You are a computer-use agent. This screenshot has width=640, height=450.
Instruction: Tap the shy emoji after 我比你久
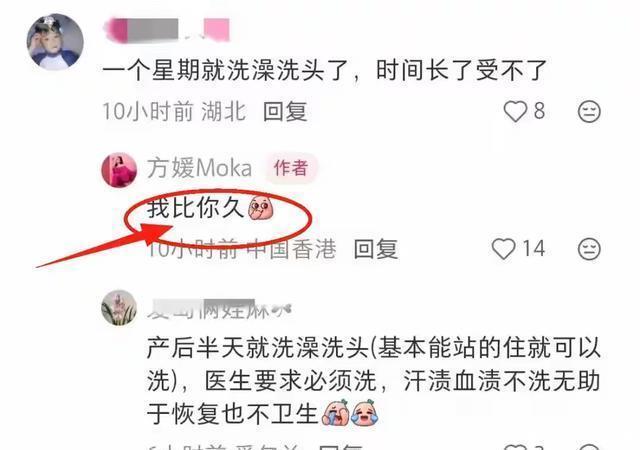[x=261, y=208]
